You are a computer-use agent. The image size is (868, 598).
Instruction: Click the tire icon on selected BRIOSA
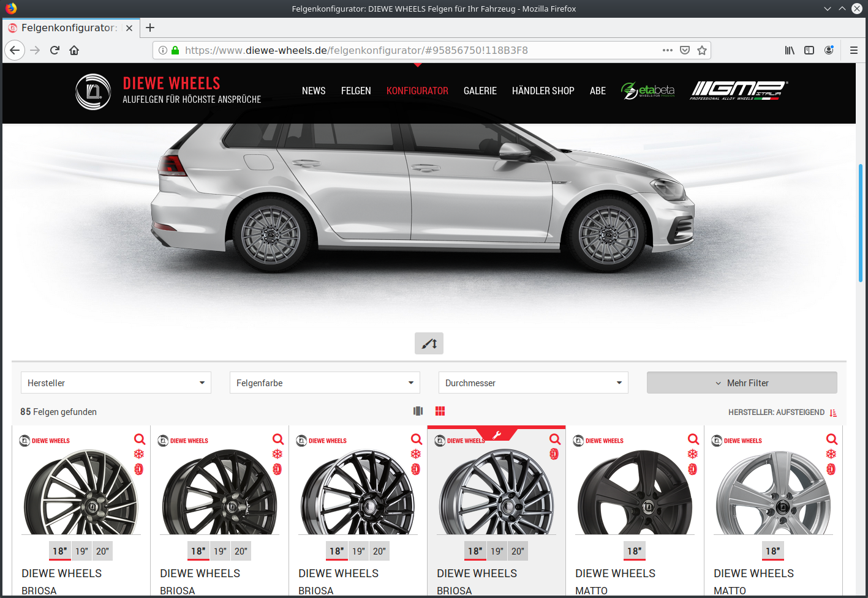(x=554, y=454)
